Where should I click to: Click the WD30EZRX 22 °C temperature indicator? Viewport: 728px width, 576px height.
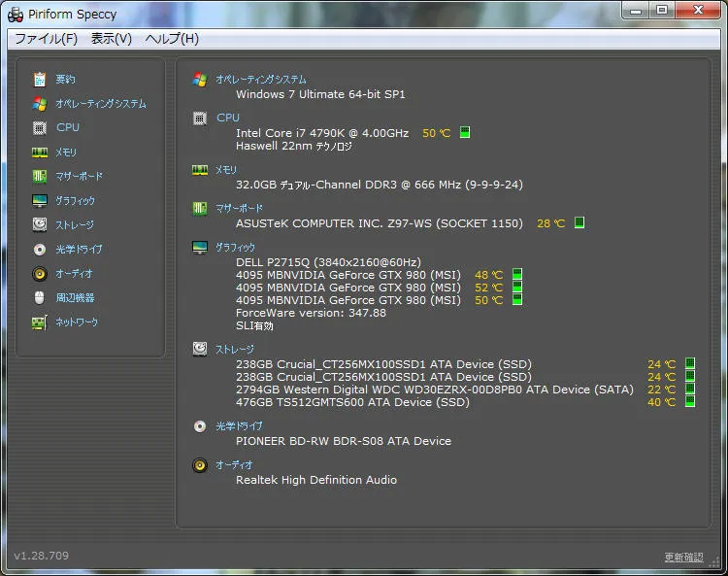(x=690, y=389)
